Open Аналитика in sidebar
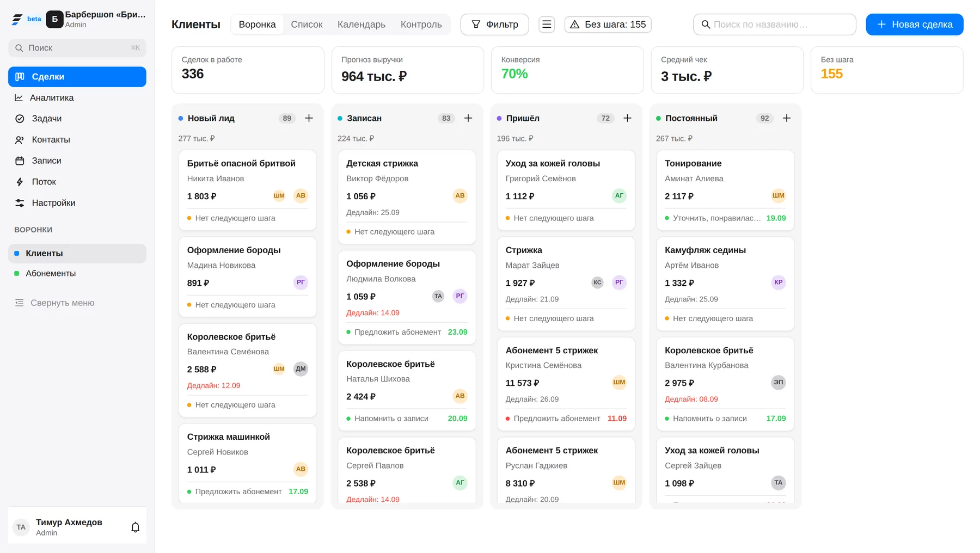The height and width of the screenshot is (553, 980). pos(77,98)
